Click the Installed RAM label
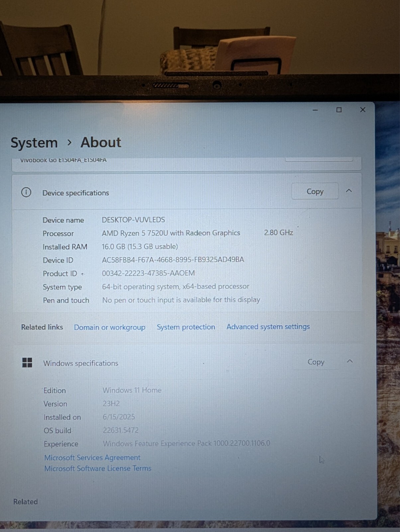The image size is (400, 532). pyautogui.click(x=65, y=247)
